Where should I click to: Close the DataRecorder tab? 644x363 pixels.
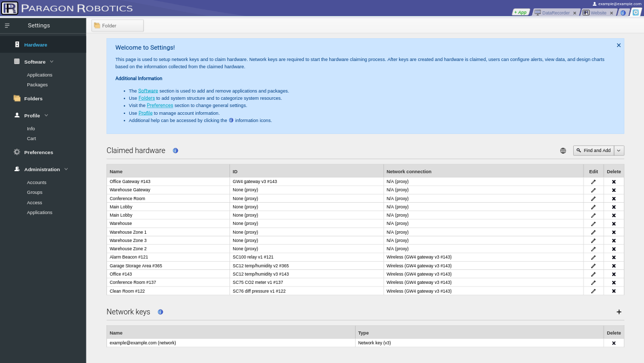tap(575, 13)
